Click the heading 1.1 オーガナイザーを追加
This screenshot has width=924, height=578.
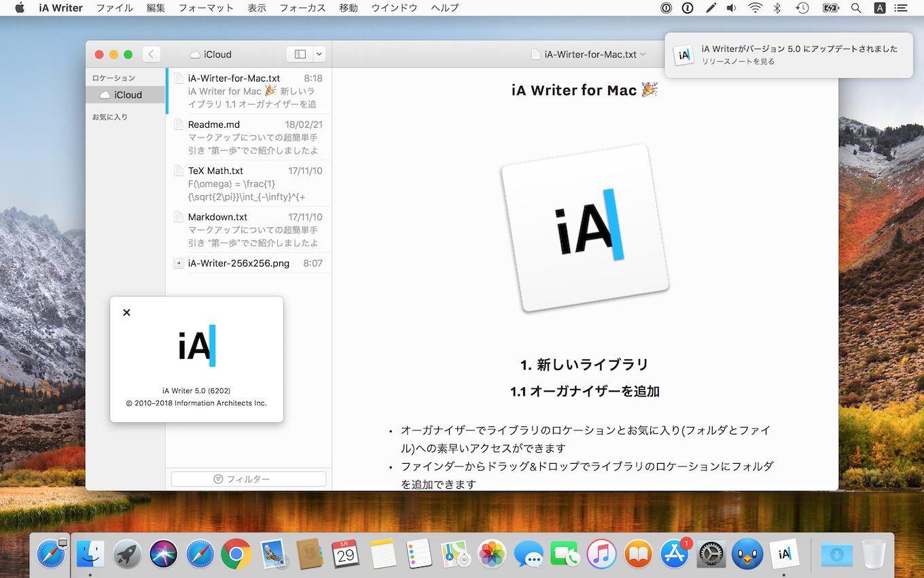click(x=585, y=392)
